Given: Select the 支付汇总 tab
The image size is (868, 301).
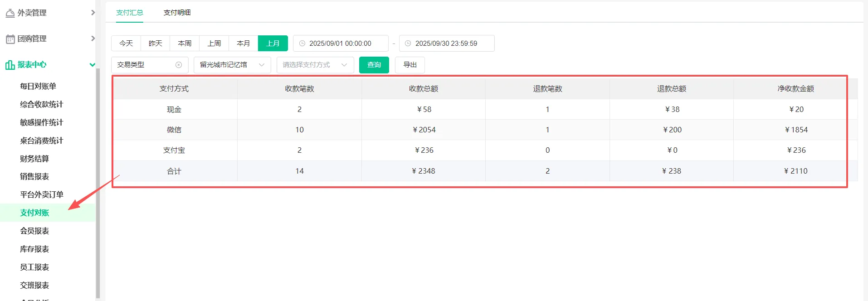Looking at the screenshot, I should pos(129,13).
